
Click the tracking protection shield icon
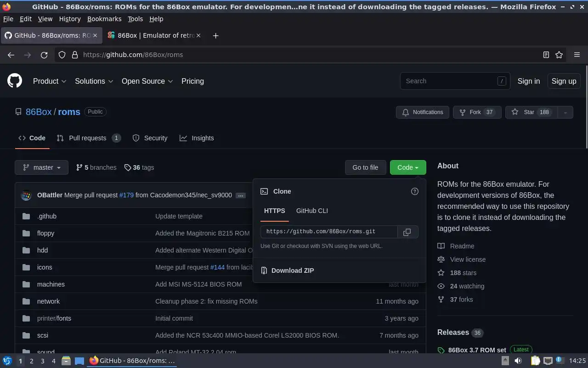pyautogui.click(x=62, y=55)
